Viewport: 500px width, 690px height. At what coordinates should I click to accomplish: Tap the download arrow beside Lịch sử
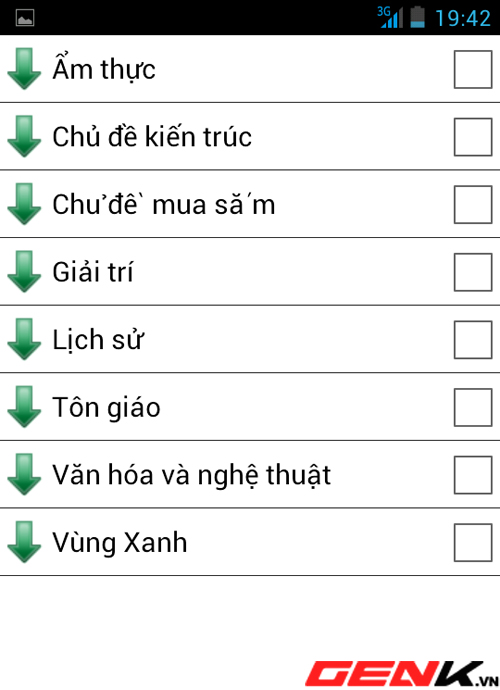(24, 339)
